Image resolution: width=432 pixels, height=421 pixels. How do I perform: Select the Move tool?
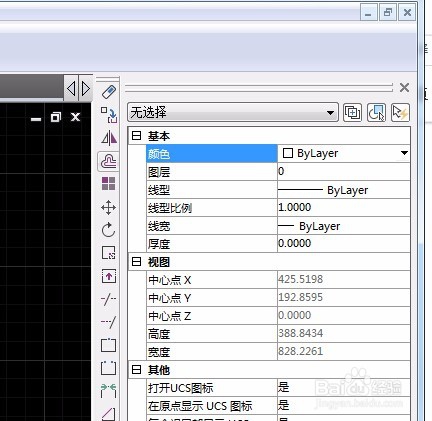point(109,207)
